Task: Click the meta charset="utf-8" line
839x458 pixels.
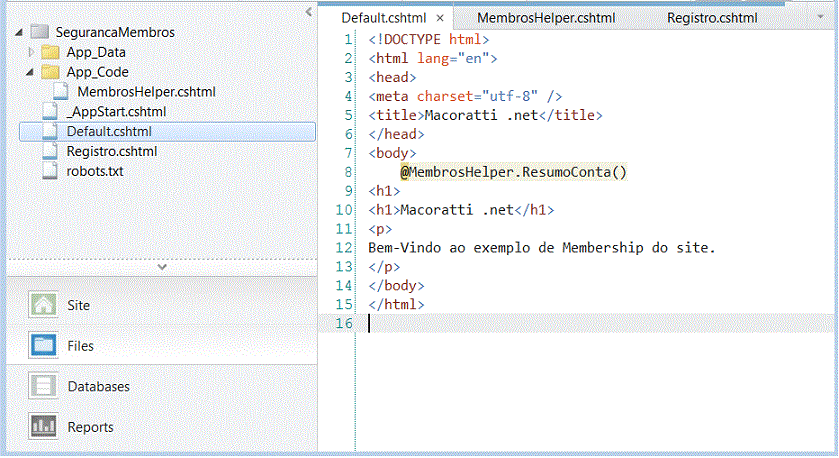Action: (465, 96)
